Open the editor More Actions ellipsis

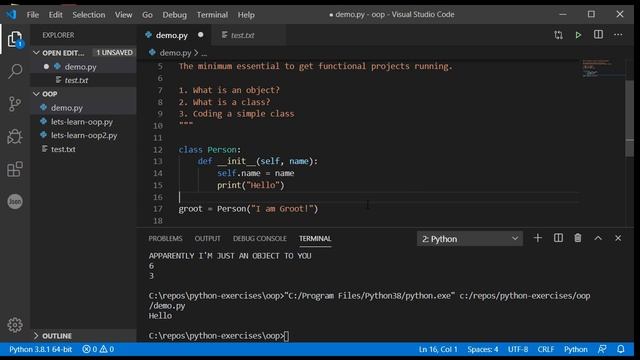pyautogui.click(x=618, y=35)
